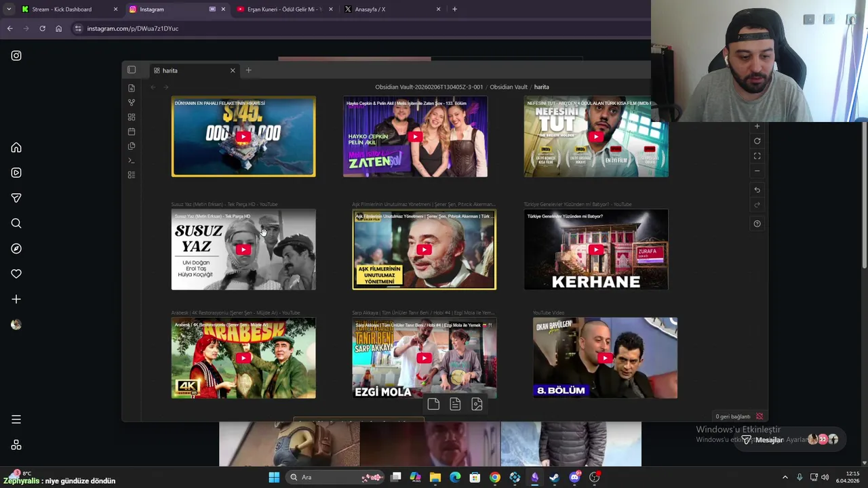
Task: Open Obsidian from the taskbar
Action: (535, 477)
